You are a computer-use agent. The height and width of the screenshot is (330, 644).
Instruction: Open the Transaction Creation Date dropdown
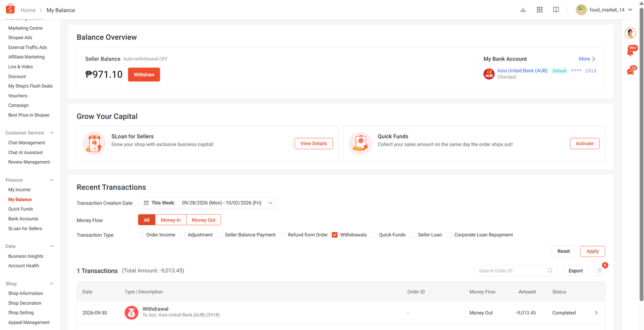coord(207,203)
